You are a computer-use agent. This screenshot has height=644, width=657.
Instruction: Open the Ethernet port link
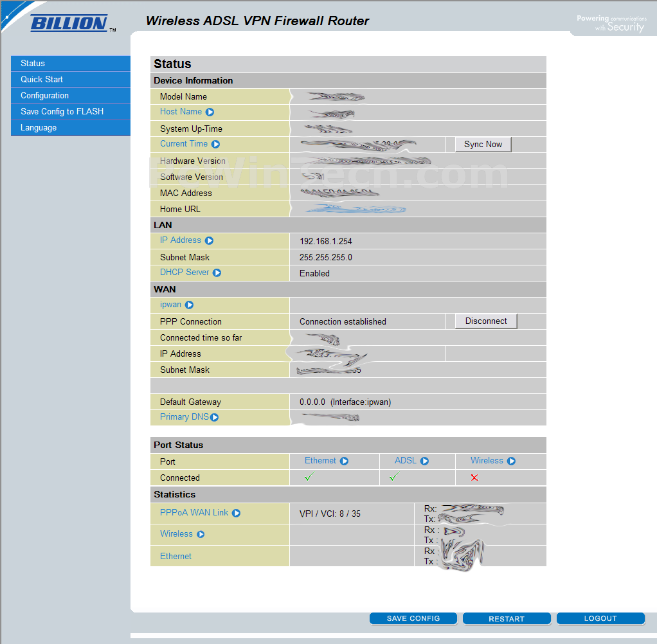click(320, 460)
